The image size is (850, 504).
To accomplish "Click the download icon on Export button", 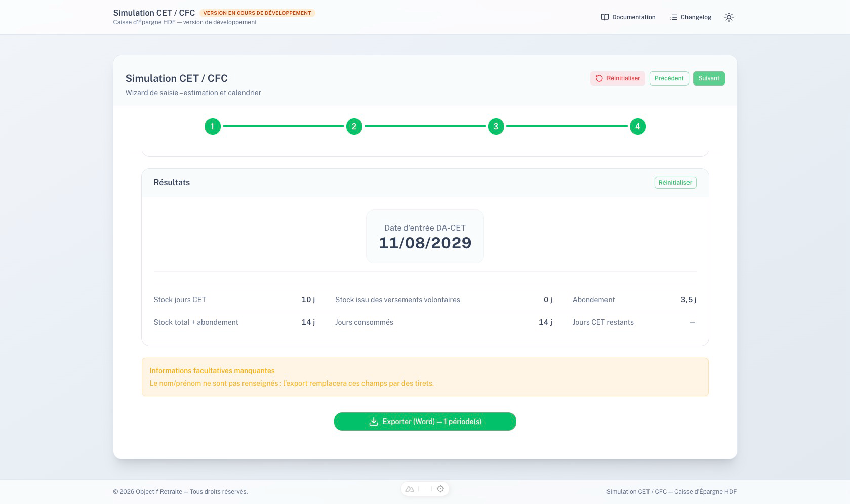I will [x=374, y=422].
